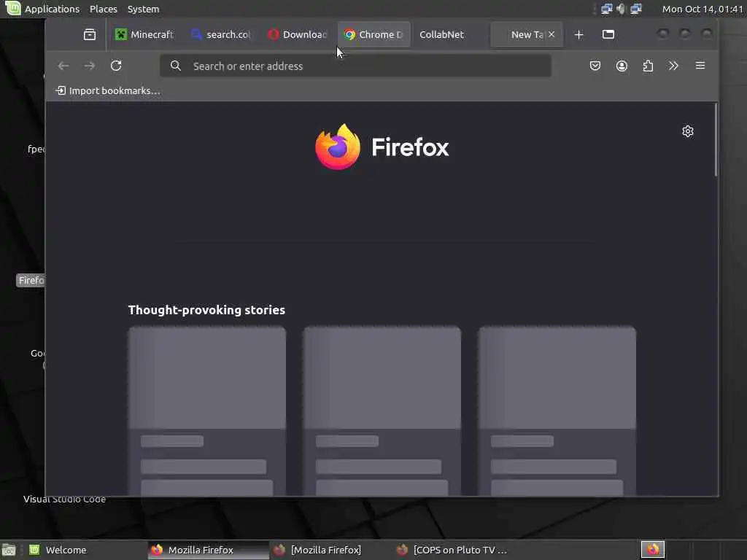Viewport: 747px width, 560px height.
Task: Switch to COPS on Pluto TV taskbar window
Action: coord(454,550)
